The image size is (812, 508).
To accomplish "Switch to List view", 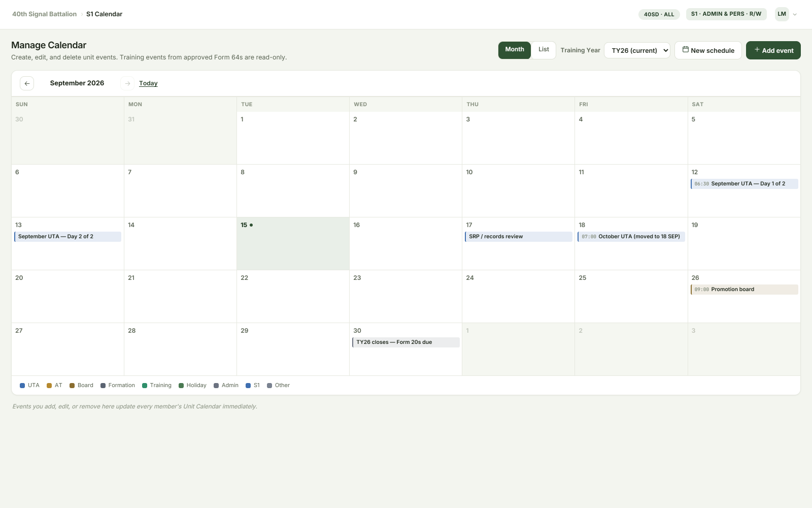I will click(x=544, y=50).
